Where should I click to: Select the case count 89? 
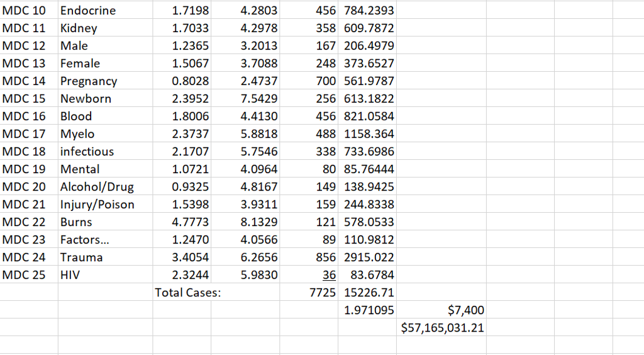[x=309, y=240]
